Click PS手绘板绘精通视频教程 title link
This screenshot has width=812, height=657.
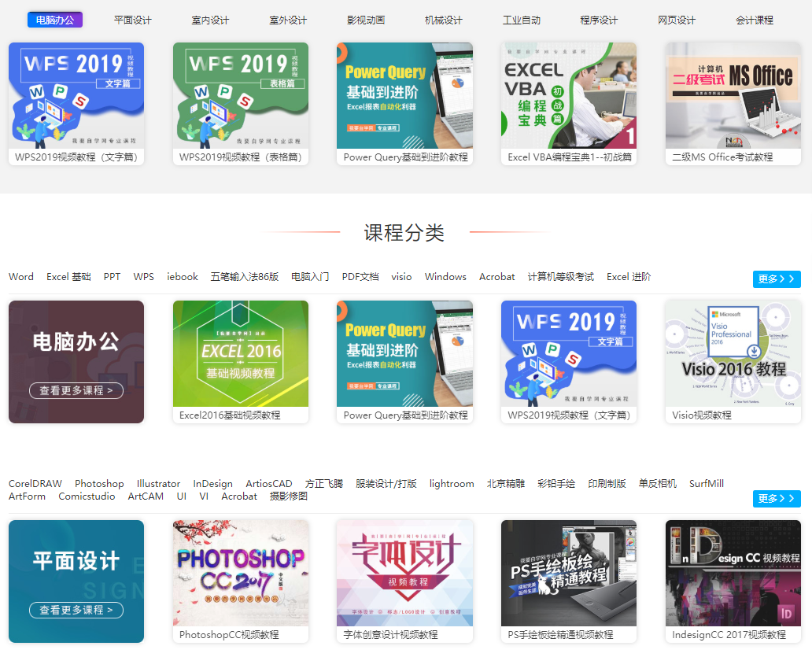(x=560, y=635)
